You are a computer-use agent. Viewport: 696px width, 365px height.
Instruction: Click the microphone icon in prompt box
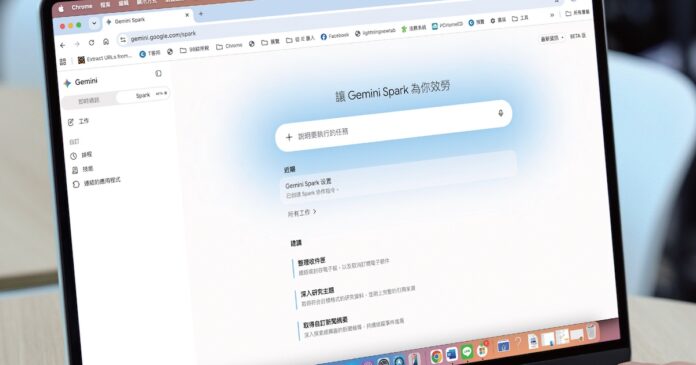coord(500,113)
